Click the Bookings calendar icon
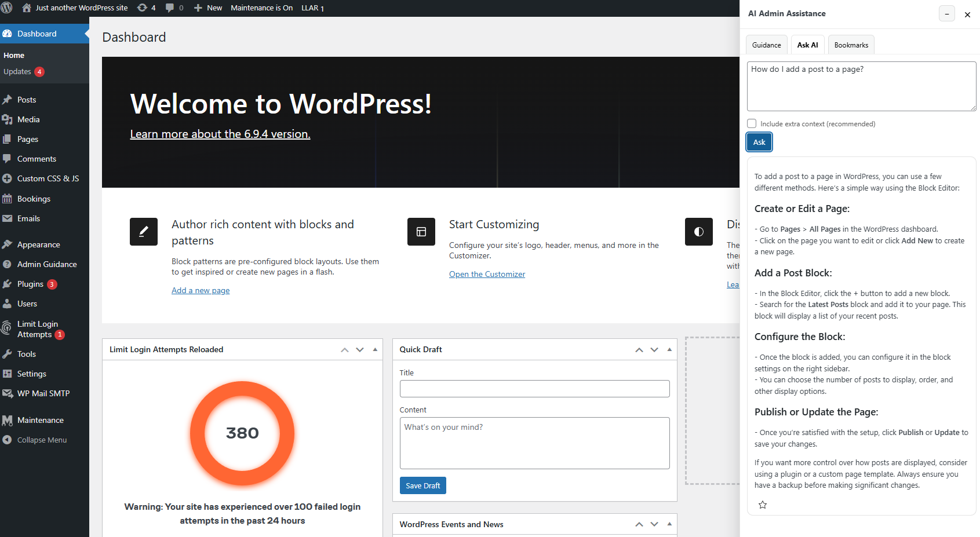The height and width of the screenshot is (537, 980). click(8, 199)
